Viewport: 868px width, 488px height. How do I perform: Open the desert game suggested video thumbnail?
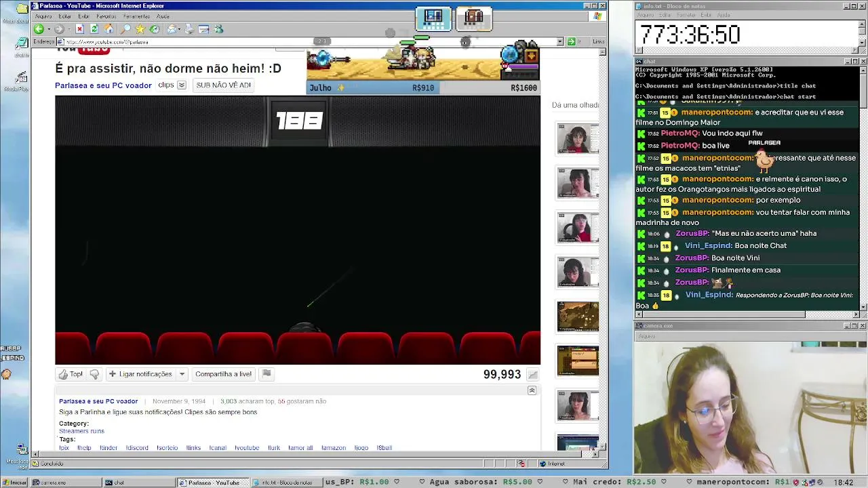coord(578,317)
